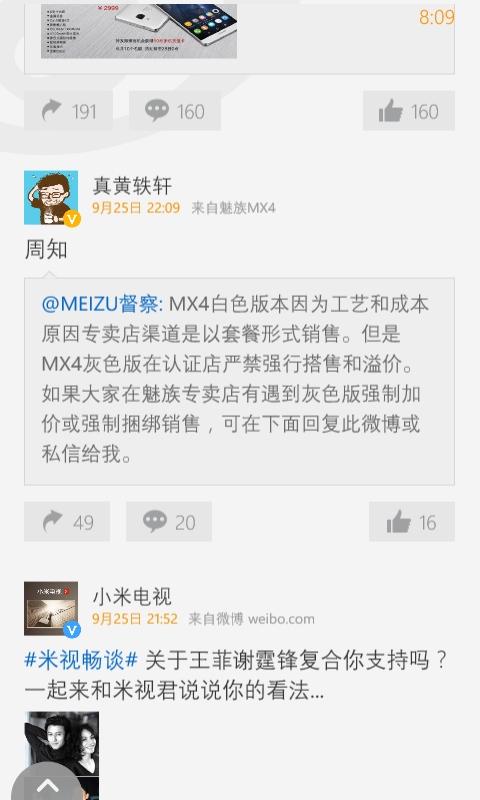Open the @MEIZU督察 mention link
480x800 pixels.
pyautogui.click(x=102, y=304)
